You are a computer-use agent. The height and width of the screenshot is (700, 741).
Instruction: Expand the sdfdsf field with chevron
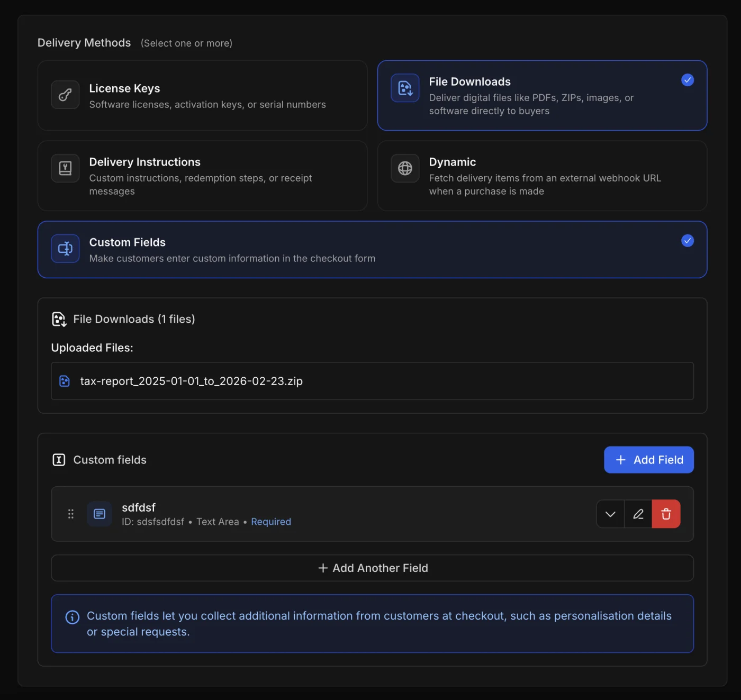coord(610,514)
